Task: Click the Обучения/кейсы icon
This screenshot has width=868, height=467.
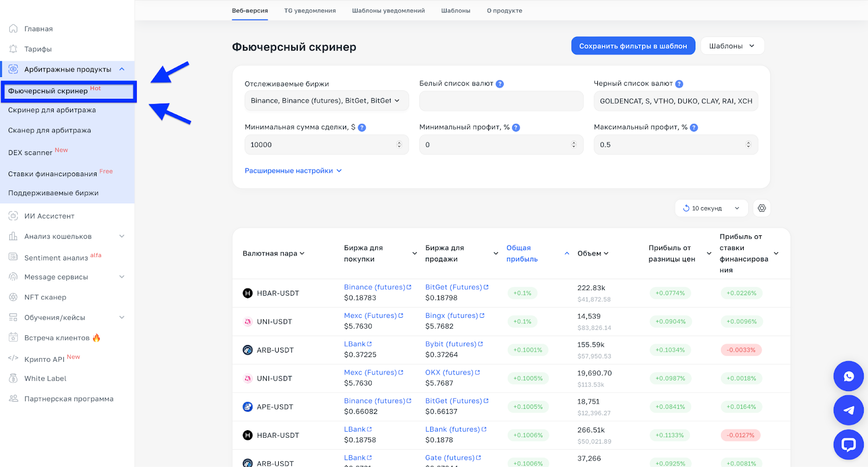Action: (x=13, y=317)
